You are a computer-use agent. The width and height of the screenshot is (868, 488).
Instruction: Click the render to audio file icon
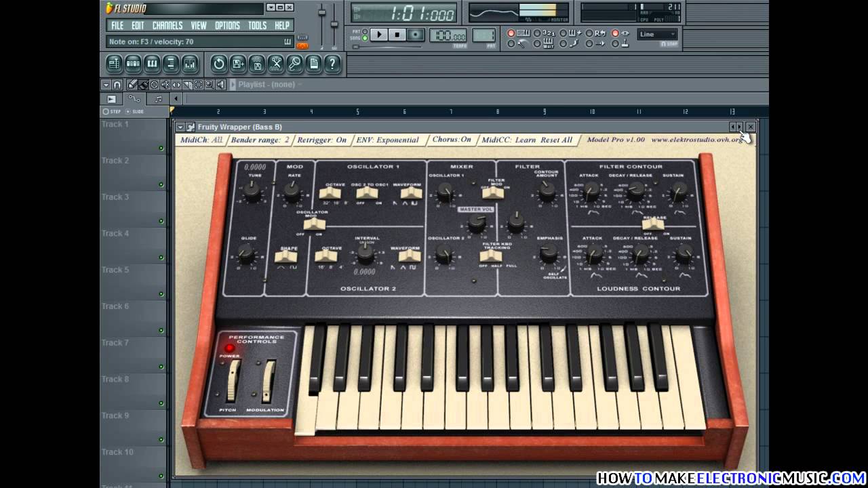tap(256, 64)
